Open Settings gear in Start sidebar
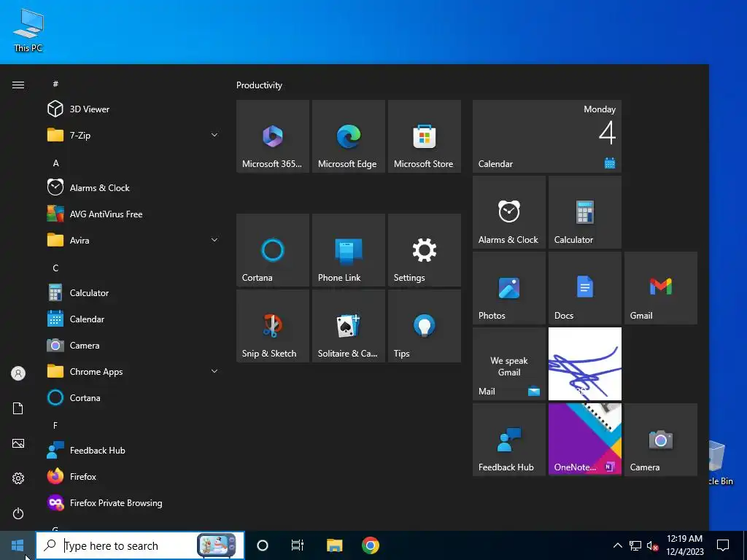The width and height of the screenshot is (747, 560). tap(18, 478)
